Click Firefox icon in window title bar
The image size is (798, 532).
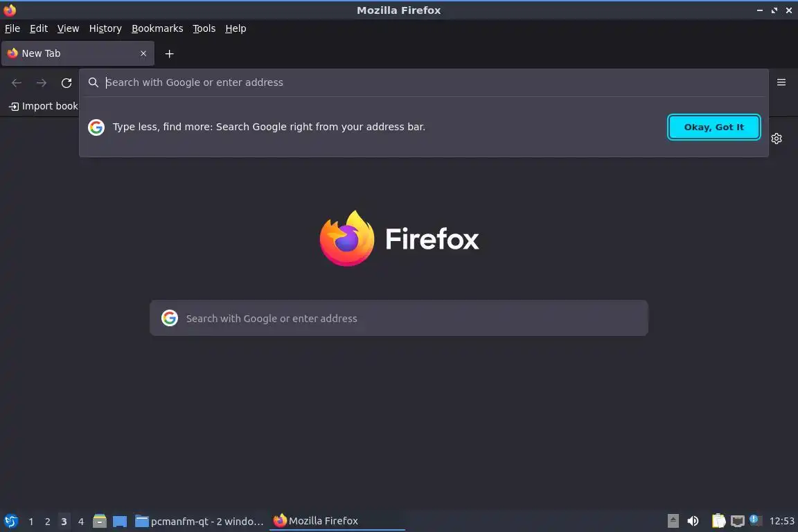10,10
